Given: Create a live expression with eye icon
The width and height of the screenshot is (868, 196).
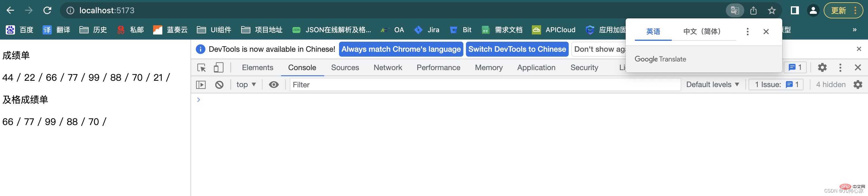Looking at the screenshot, I should (x=274, y=85).
